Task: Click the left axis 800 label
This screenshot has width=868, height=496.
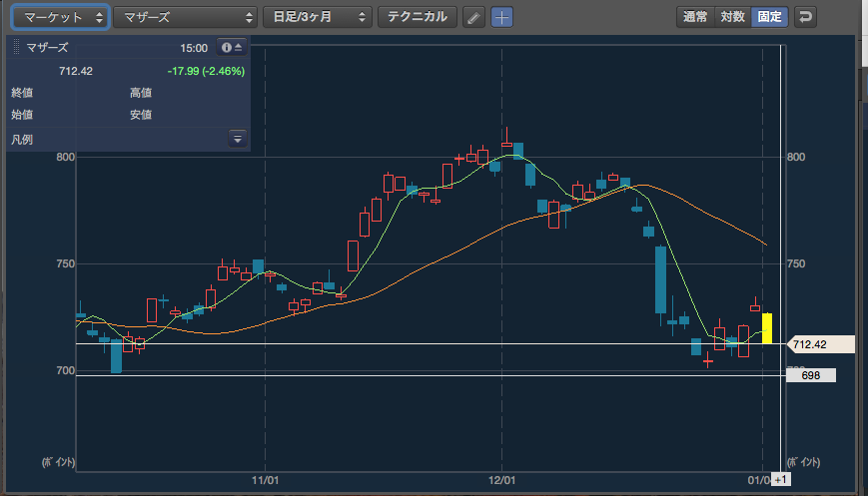Action: 65,157
